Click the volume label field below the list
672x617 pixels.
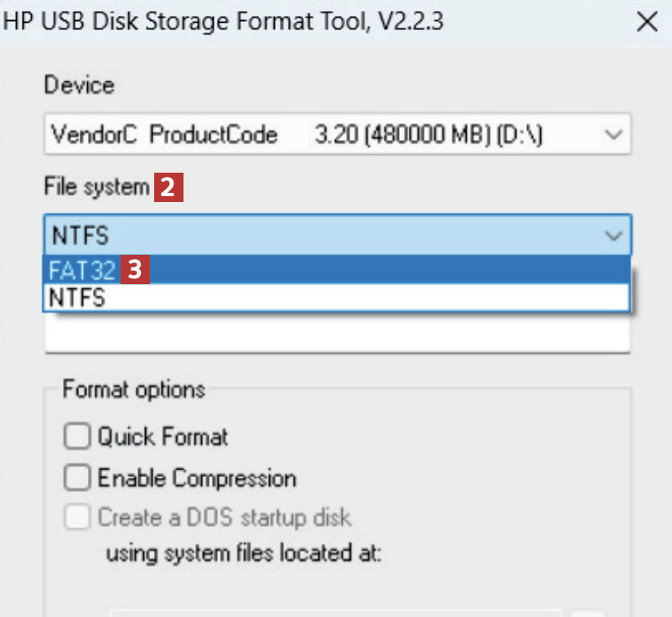tap(335, 334)
